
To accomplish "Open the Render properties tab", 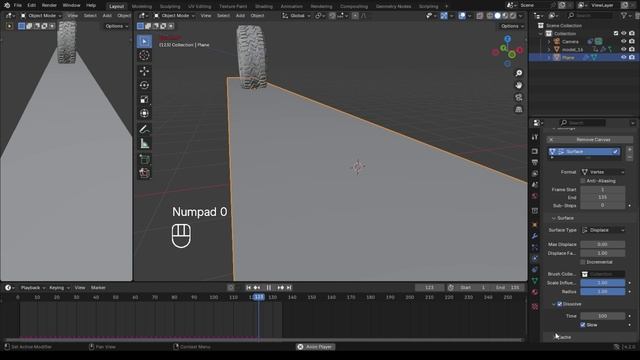I will (x=535, y=151).
